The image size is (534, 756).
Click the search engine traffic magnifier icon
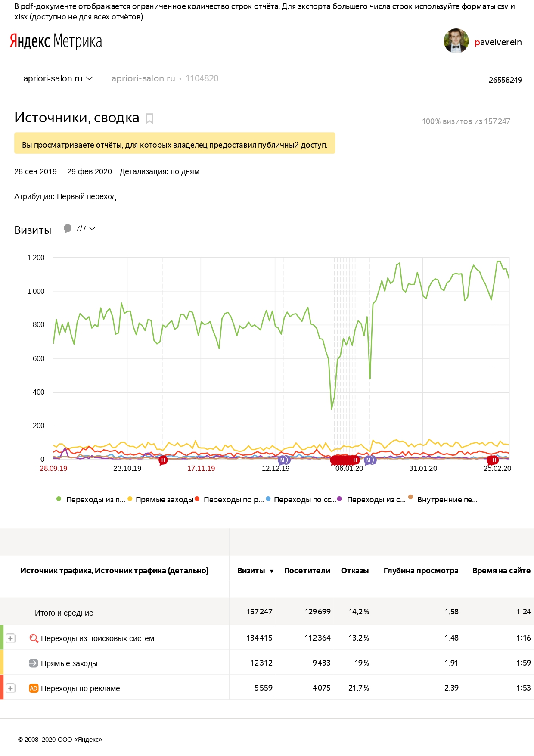pyautogui.click(x=34, y=638)
